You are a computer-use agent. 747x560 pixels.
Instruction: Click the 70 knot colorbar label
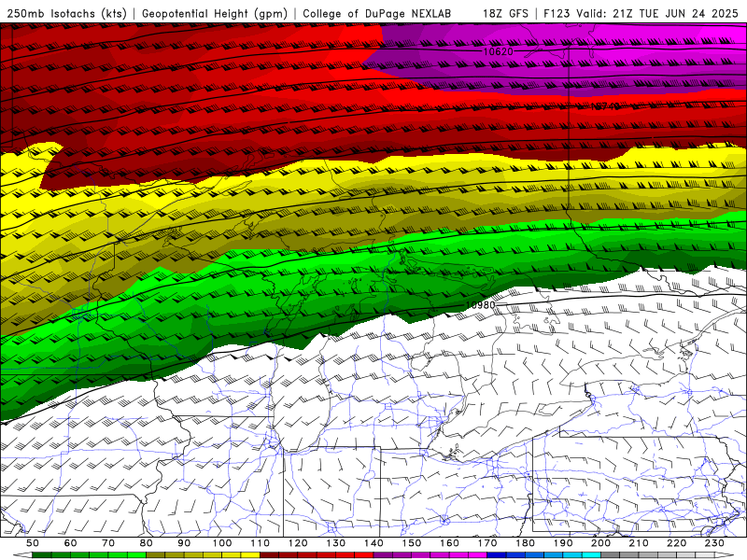click(108, 543)
